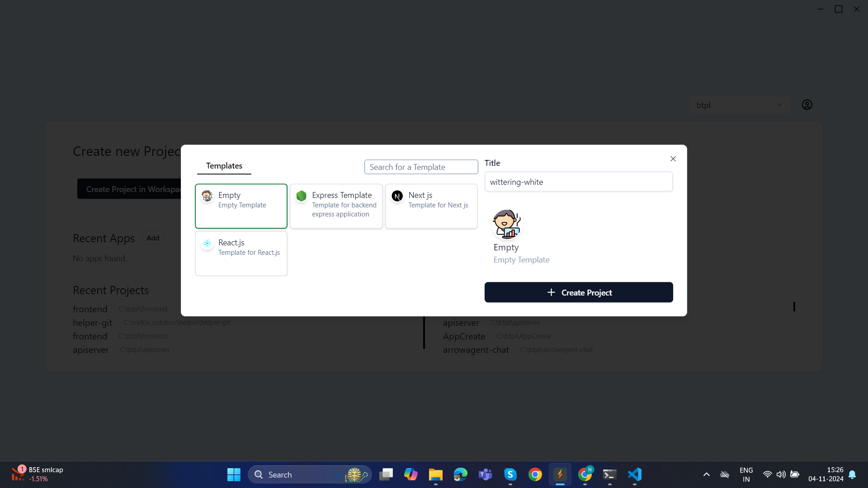Edit the Title field wittering-white

click(x=579, y=182)
